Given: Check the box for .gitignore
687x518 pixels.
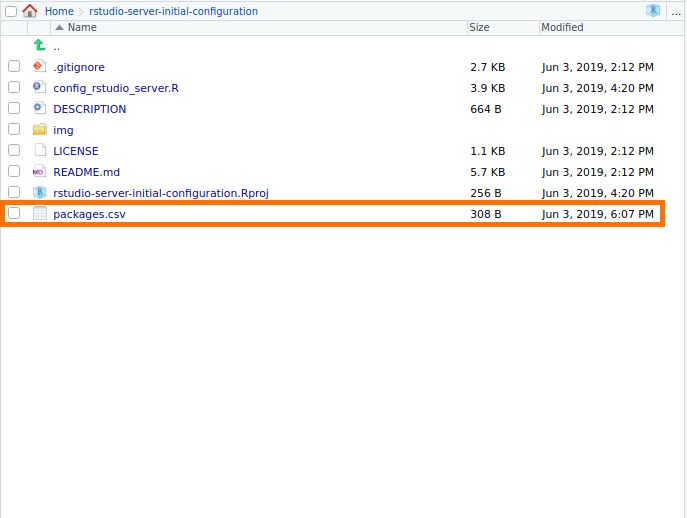Looking at the screenshot, I should pyautogui.click(x=14, y=66).
